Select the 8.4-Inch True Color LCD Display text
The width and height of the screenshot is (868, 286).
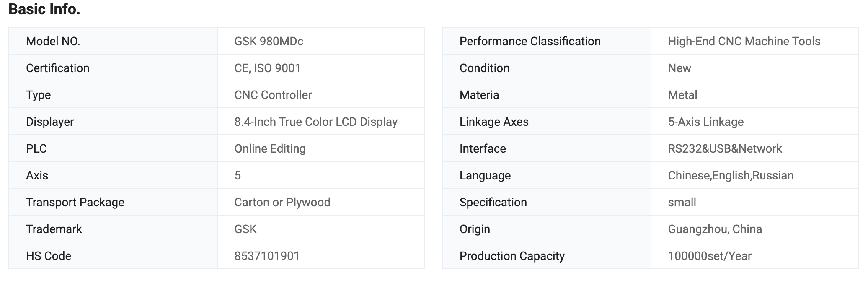click(x=315, y=122)
